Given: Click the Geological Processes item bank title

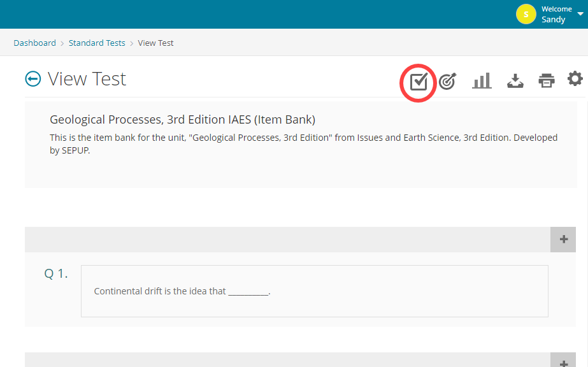Looking at the screenshot, I should tap(182, 120).
